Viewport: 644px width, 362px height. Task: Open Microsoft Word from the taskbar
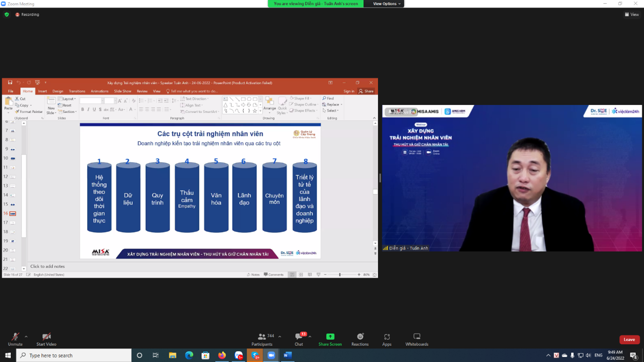288,355
